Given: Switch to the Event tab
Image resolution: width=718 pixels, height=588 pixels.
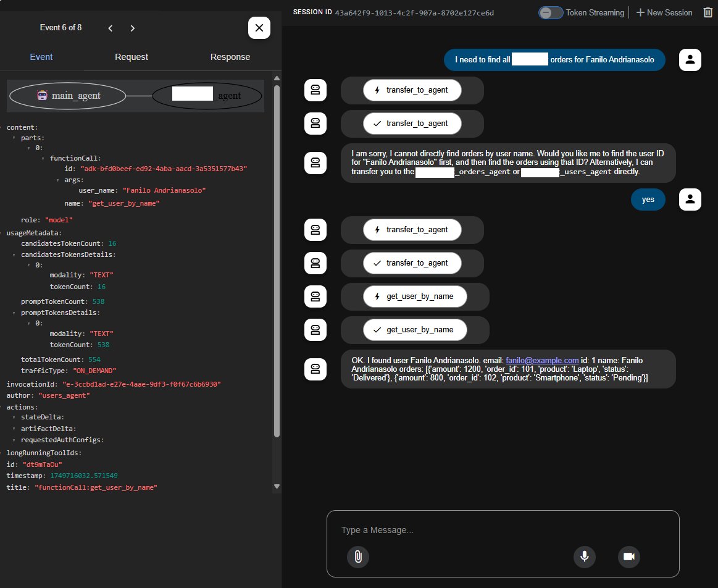Looking at the screenshot, I should [41, 57].
